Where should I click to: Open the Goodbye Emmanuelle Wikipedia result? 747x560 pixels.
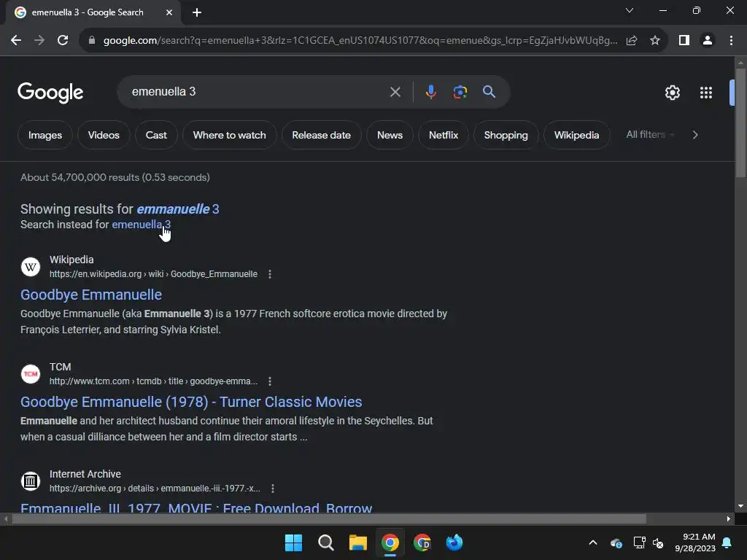tap(91, 295)
